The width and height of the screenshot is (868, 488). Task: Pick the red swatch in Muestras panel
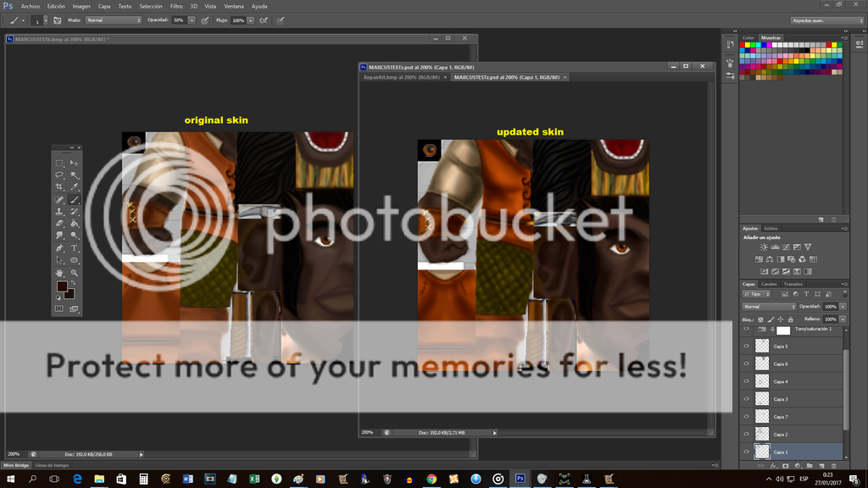743,45
